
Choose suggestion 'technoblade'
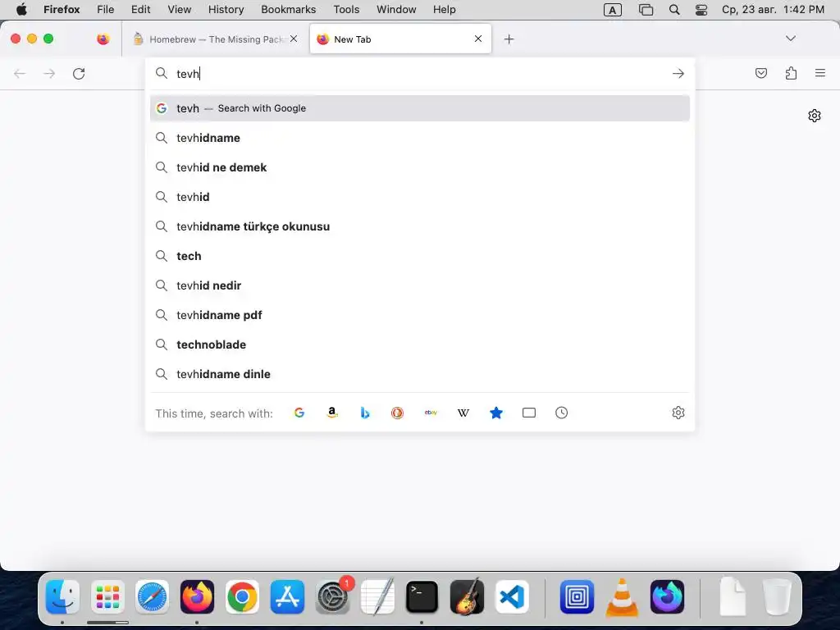[x=420, y=345]
